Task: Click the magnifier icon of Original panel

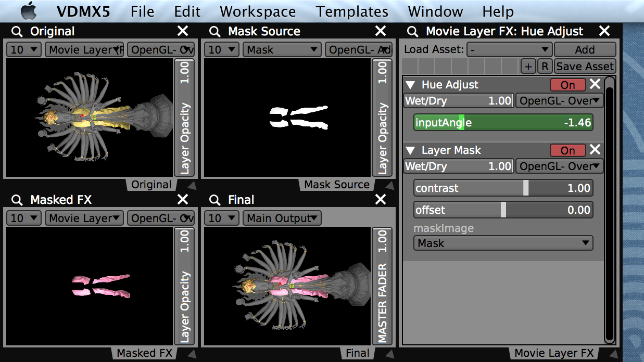Action: click(17, 32)
